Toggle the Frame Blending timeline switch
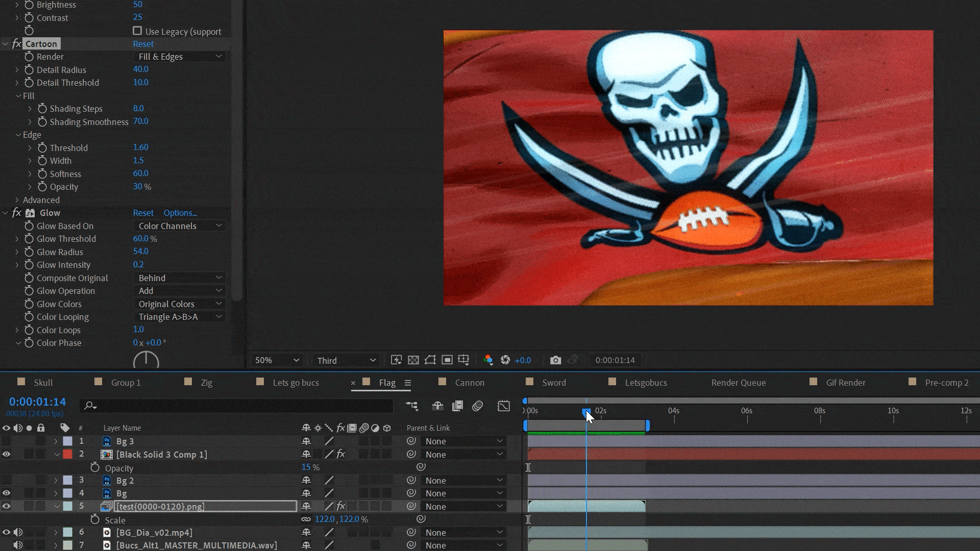The width and height of the screenshot is (980, 551). coord(457,406)
